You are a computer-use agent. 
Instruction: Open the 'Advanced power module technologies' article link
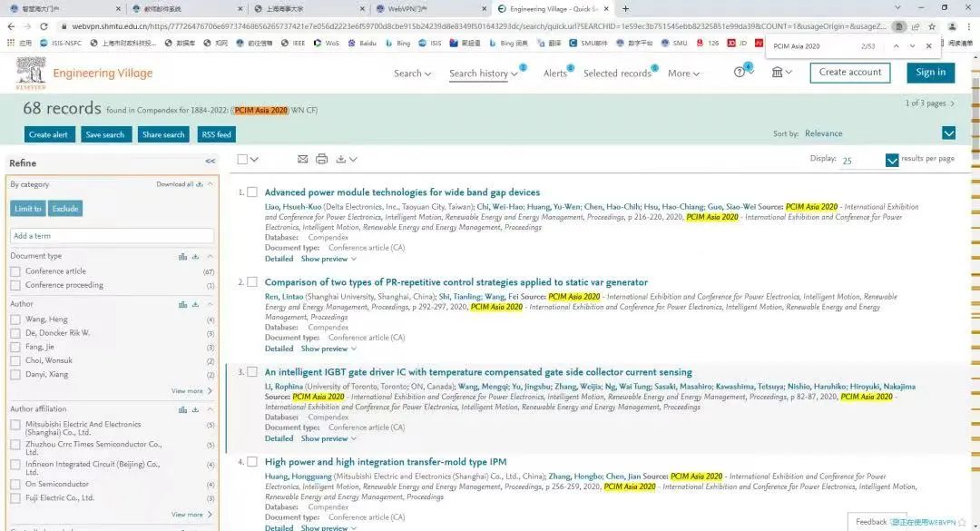[x=402, y=192]
